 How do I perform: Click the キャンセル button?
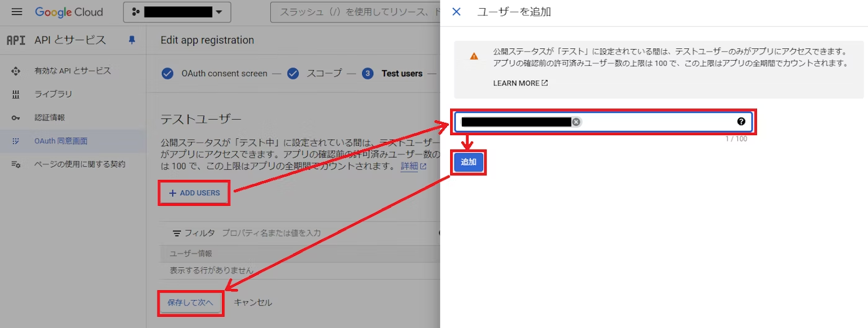(253, 303)
